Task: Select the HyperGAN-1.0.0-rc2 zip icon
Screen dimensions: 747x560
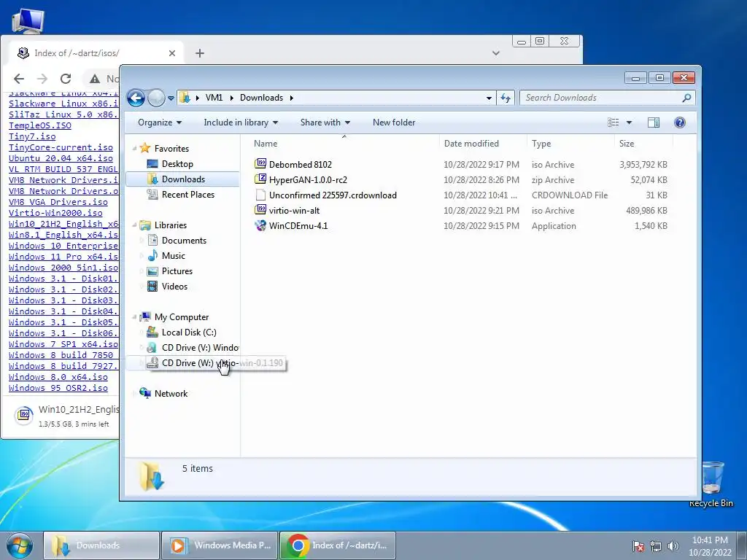Action: tap(260, 179)
